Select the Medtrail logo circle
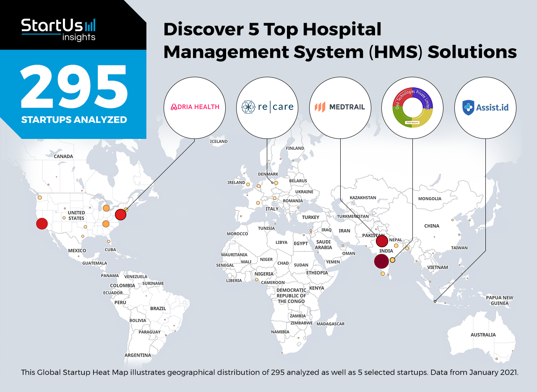Screen dimensions: 537x392 (x=340, y=108)
